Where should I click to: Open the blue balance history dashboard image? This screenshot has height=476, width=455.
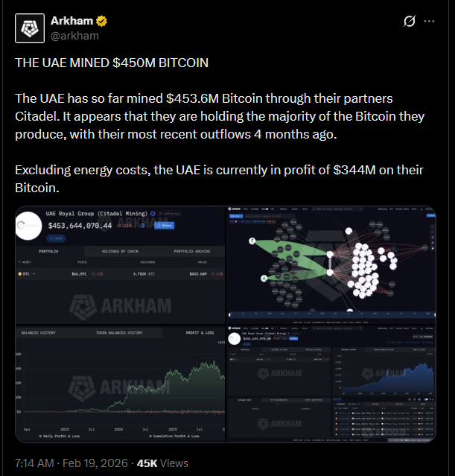[x=331, y=382]
